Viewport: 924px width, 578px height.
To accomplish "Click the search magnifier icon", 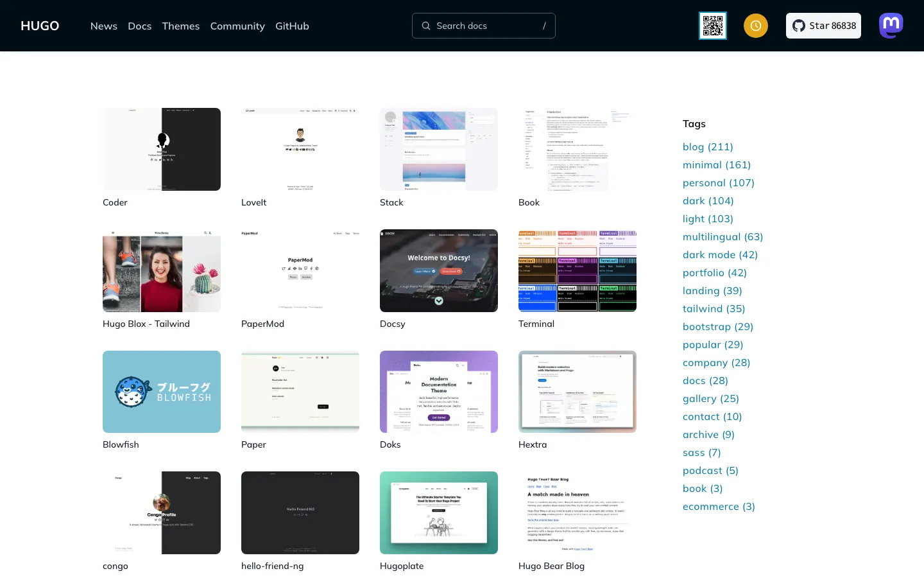I will (426, 26).
